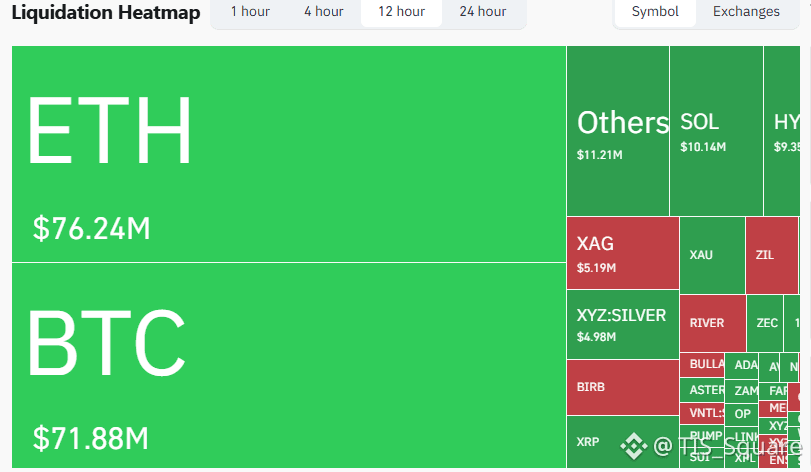This screenshot has width=811, height=472.
Task: Select the Symbol view toggle
Action: click(x=655, y=12)
